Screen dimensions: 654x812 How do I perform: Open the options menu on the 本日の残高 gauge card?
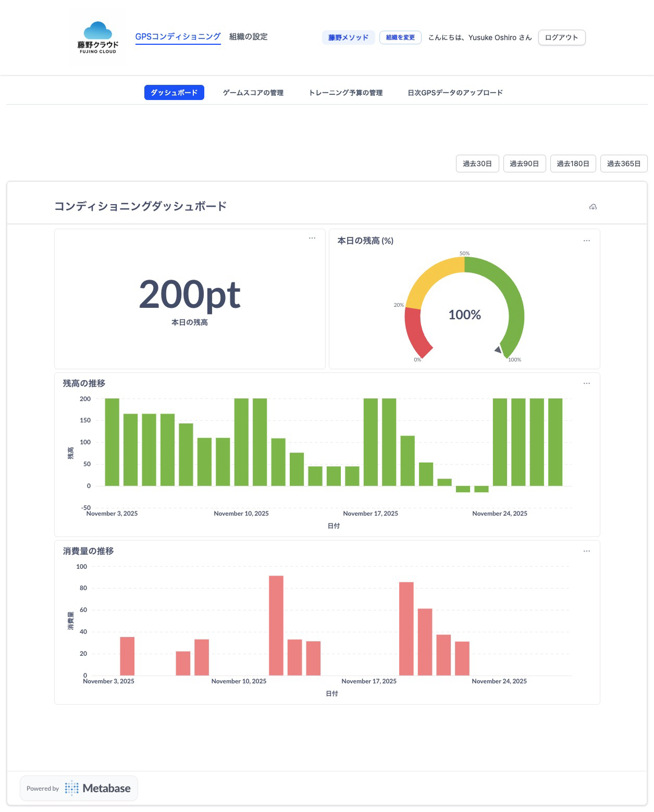[x=587, y=240]
